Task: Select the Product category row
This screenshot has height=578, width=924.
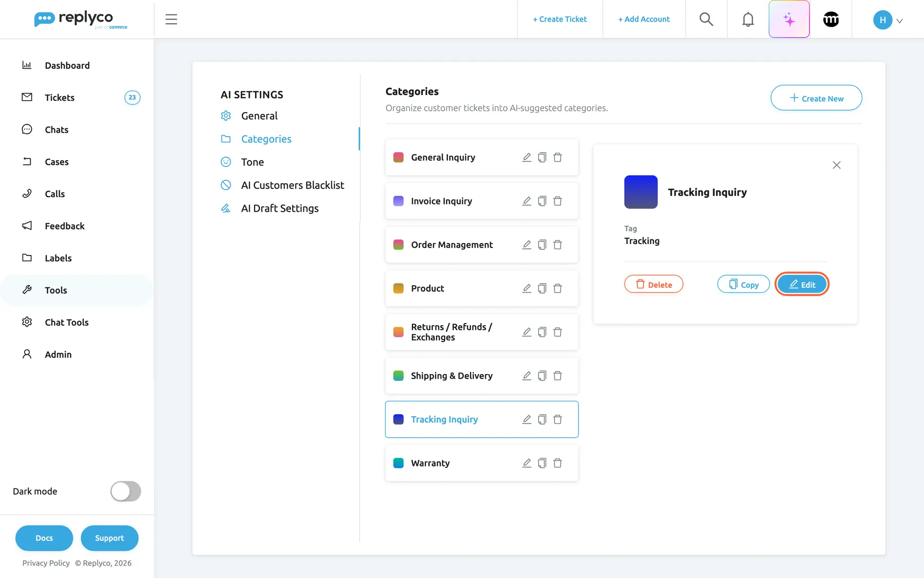Action: [x=482, y=288]
